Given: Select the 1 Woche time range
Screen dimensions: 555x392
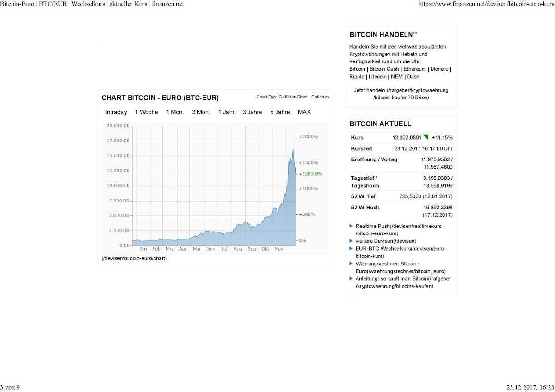Looking at the screenshot, I should pyautogui.click(x=146, y=112).
